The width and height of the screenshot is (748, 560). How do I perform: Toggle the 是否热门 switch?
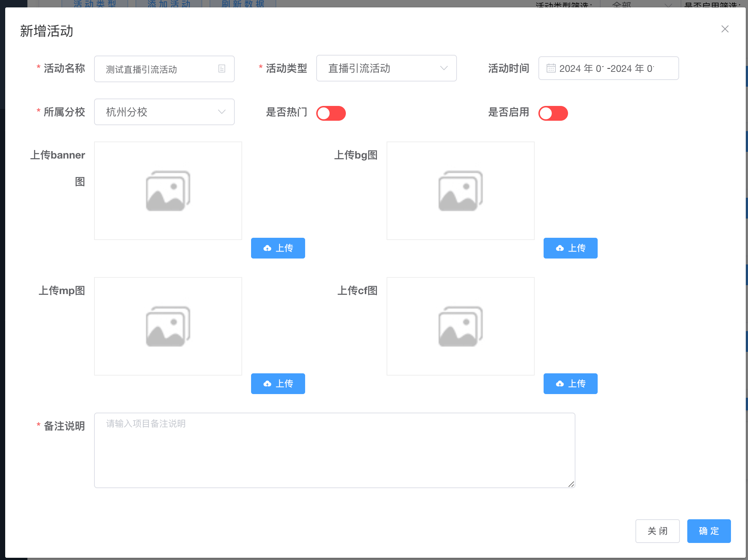[x=331, y=113]
